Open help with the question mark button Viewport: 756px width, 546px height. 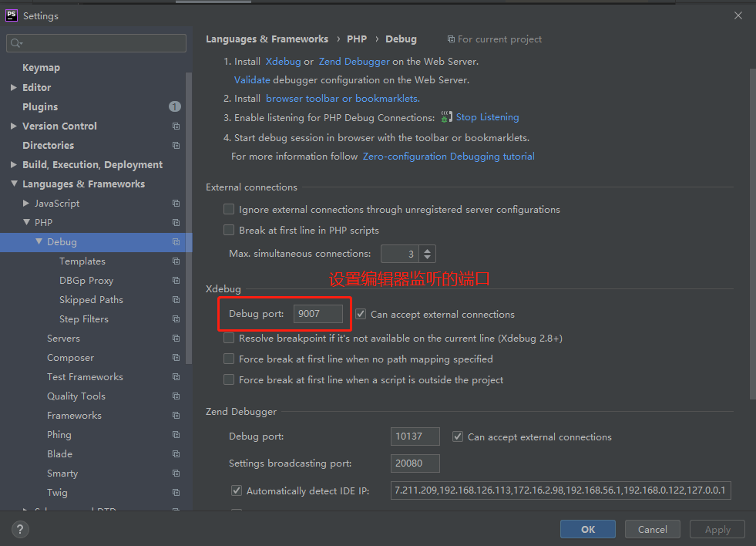coord(20,529)
